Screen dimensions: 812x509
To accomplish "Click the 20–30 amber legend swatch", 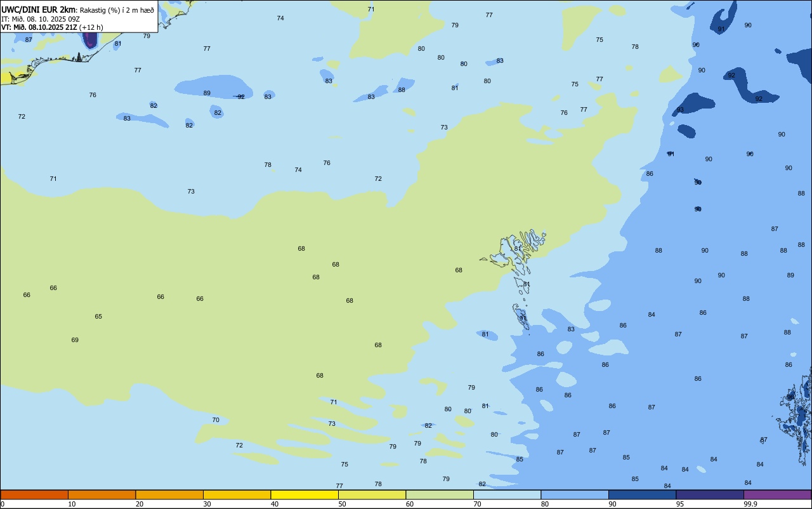I will [169, 494].
